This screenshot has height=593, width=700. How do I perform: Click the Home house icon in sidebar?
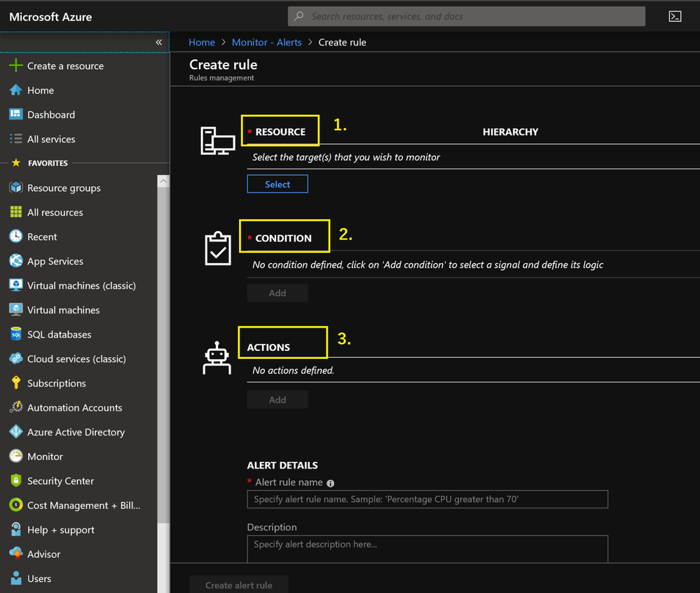[x=15, y=90]
